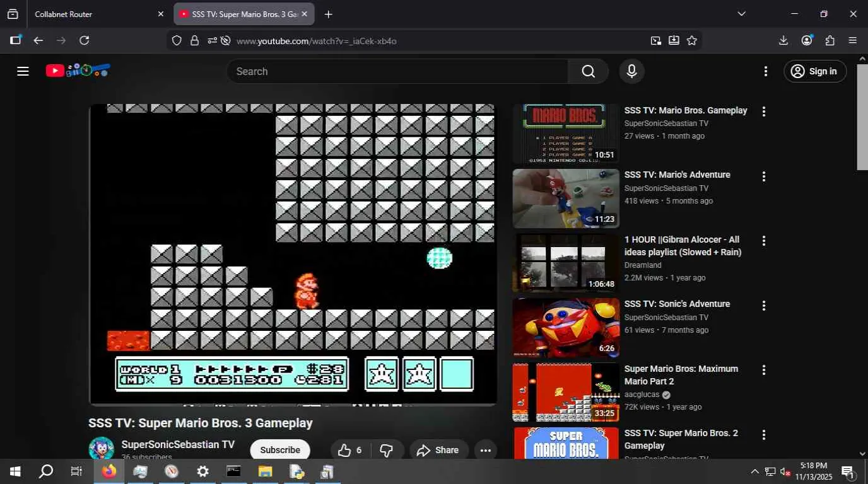This screenshot has height=484, width=868.
Task: Reload the current page
Action: click(x=84, y=40)
